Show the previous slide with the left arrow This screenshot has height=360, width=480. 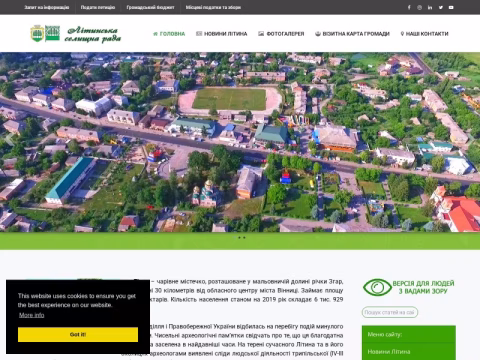coord(9,140)
